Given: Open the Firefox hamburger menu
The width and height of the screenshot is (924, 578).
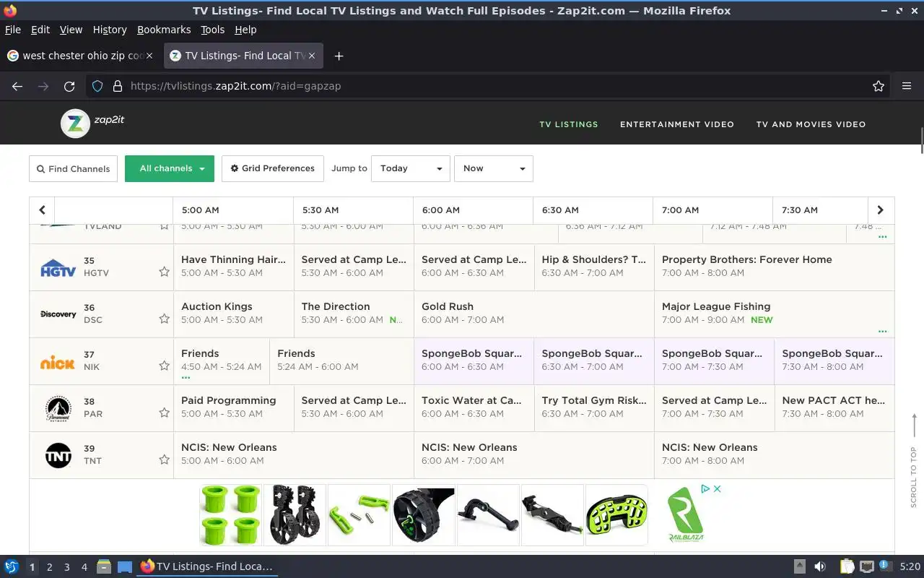Looking at the screenshot, I should [x=907, y=86].
